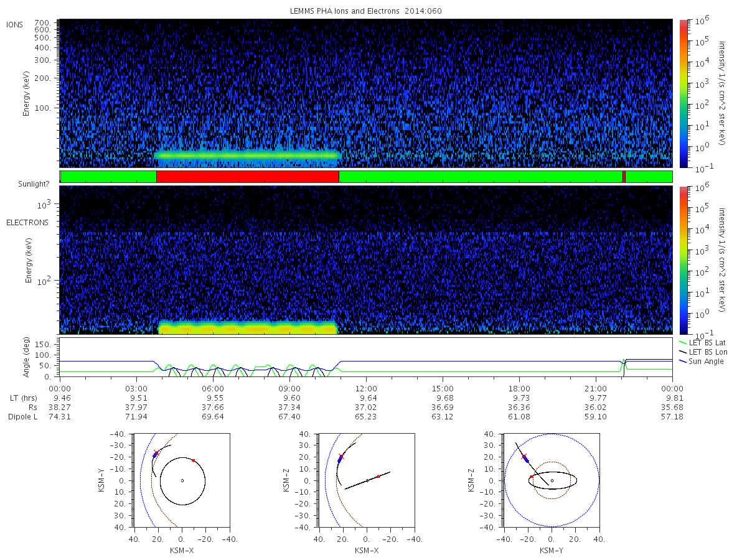This screenshot has height=560, width=747.
Task: Click the plot title LEMMS PHA Ions and Electrons
Action: click(346, 11)
